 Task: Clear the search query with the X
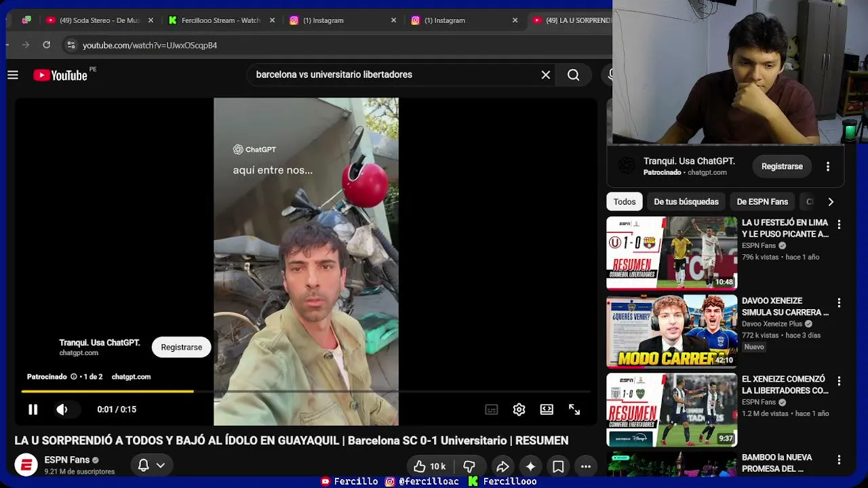point(546,75)
